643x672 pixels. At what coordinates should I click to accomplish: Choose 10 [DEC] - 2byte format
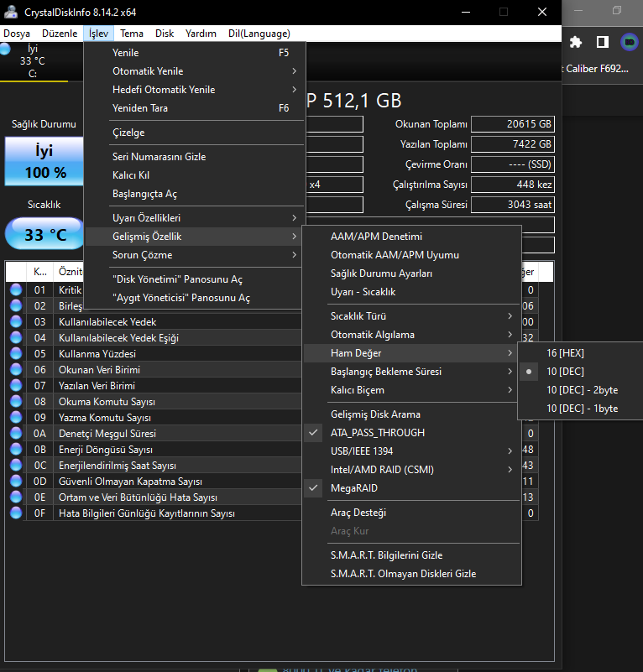coord(580,390)
